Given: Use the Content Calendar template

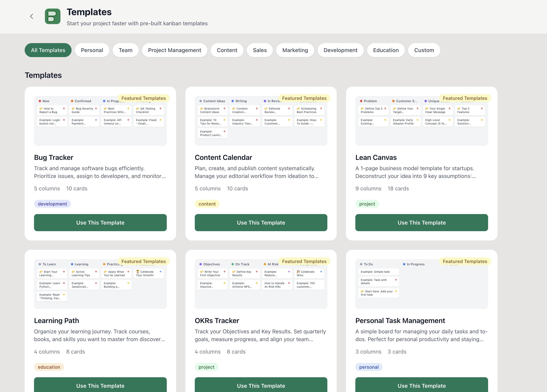Looking at the screenshot, I should (x=261, y=223).
